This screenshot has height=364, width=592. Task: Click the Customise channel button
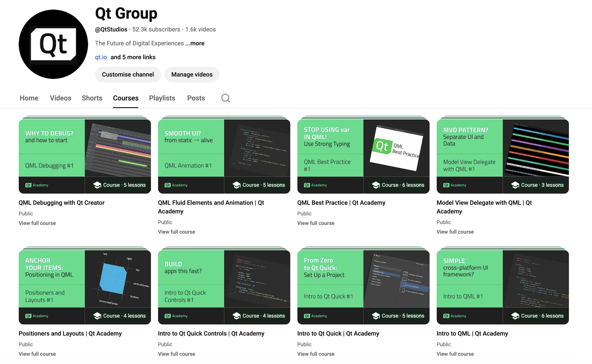tap(128, 74)
